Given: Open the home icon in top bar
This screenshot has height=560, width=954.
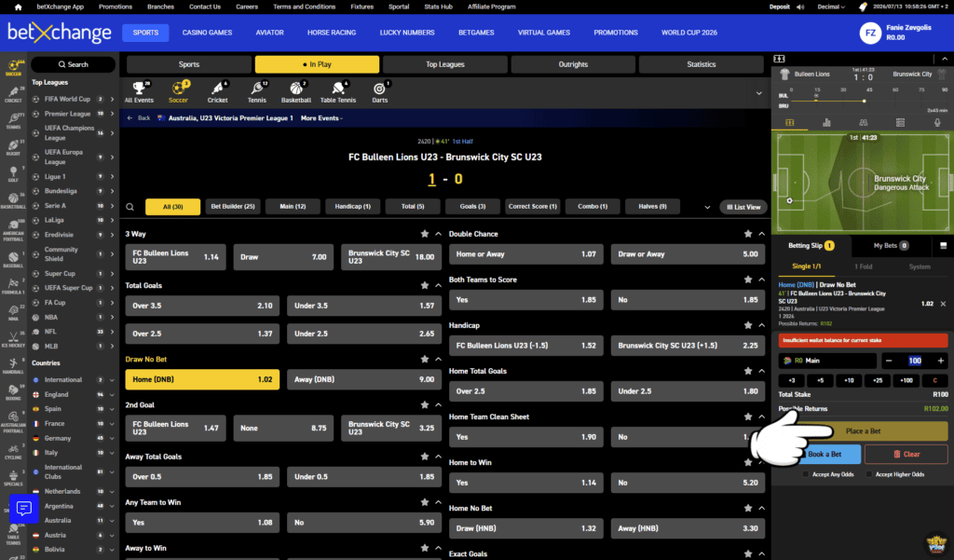Looking at the screenshot, I should click(18, 7).
